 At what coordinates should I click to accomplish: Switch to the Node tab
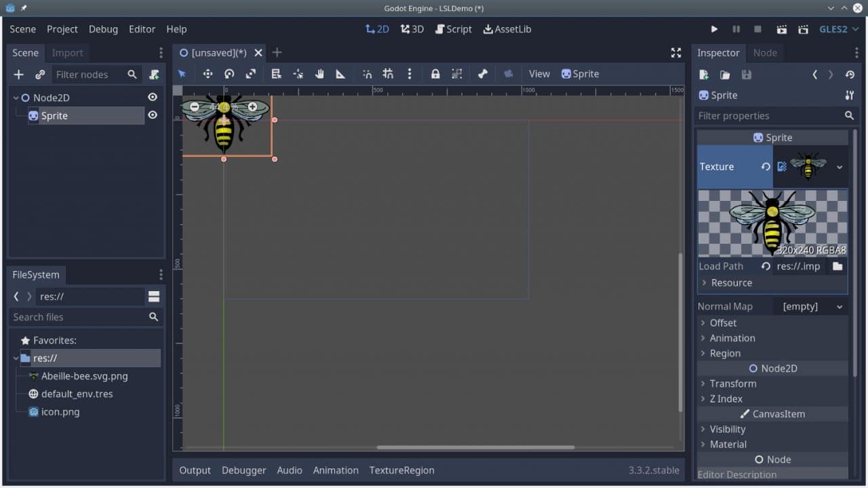pyautogui.click(x=766, y=52)
